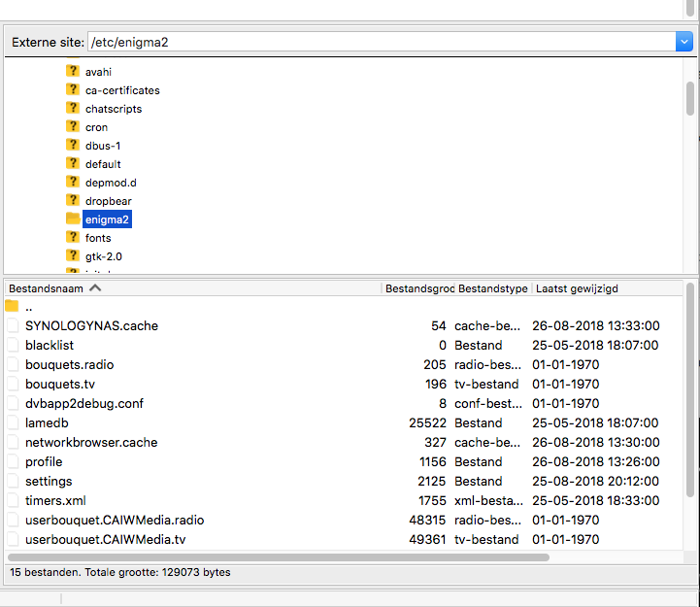Sort by Bestandsnaam column header
The height and width of the screenshot is (607, 700).
click(49, 288)
